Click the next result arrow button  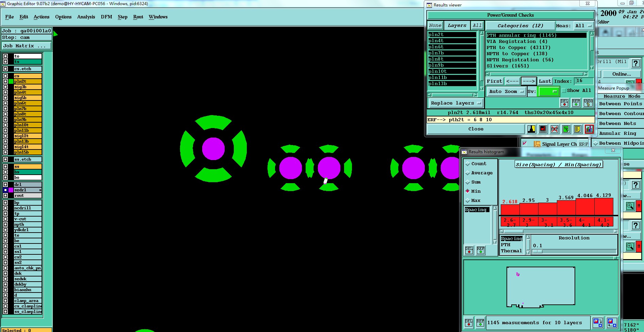coord(529,81)
